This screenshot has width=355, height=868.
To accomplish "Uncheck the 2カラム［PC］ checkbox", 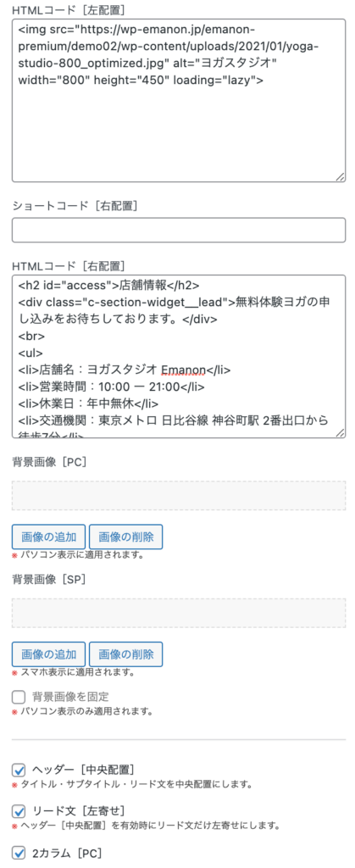I will click(19, 853).
